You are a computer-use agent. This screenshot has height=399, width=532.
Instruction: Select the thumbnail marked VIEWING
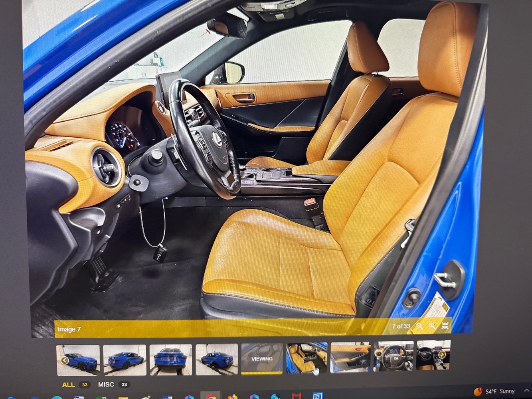pos(262,358)
